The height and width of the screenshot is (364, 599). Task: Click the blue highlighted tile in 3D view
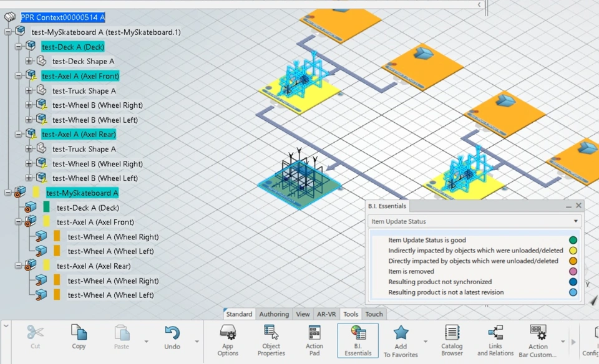click(300, 186)
